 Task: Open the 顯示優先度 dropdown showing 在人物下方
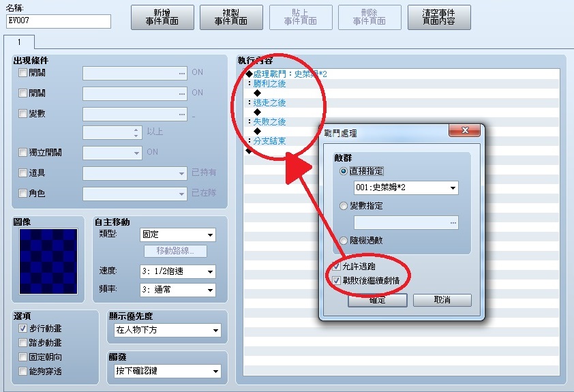[169, 330]
